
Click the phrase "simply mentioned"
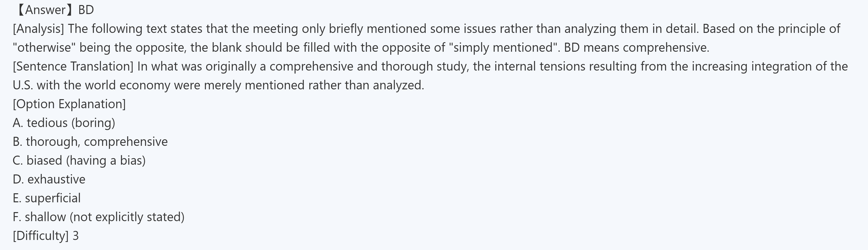(503, 48)
